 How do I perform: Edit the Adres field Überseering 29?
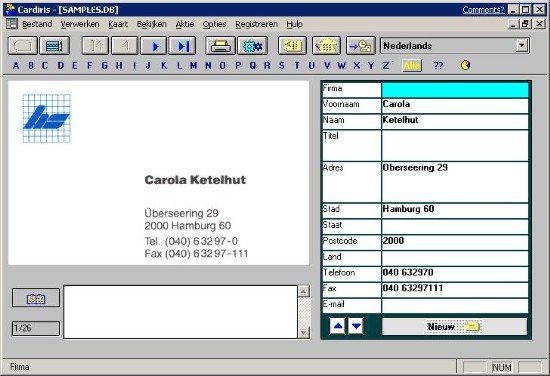(455, 182)
